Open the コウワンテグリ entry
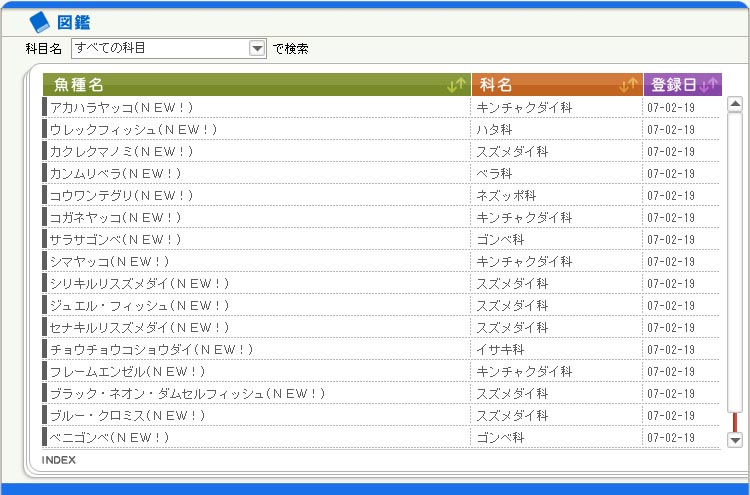This screenshot has width=750, height=495. pyautogui.click(x=122, y=195)
